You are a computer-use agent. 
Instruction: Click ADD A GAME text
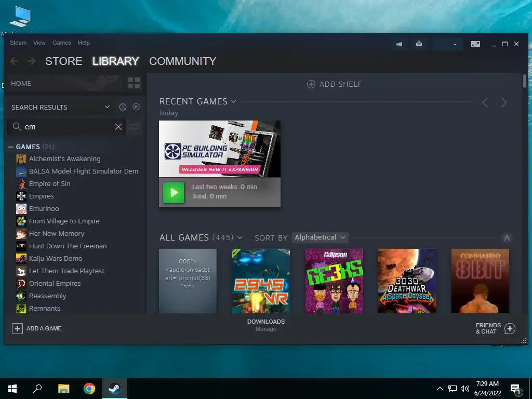(x=44, y=328)
